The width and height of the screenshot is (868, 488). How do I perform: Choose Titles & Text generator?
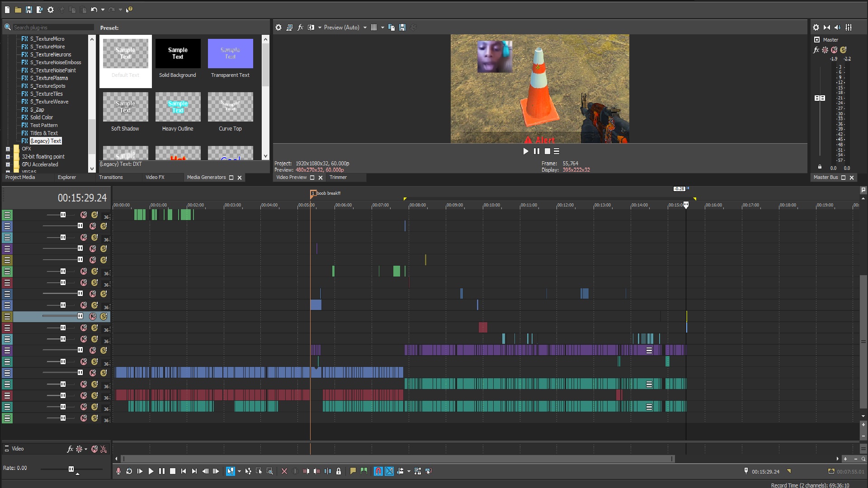(44, 133)
